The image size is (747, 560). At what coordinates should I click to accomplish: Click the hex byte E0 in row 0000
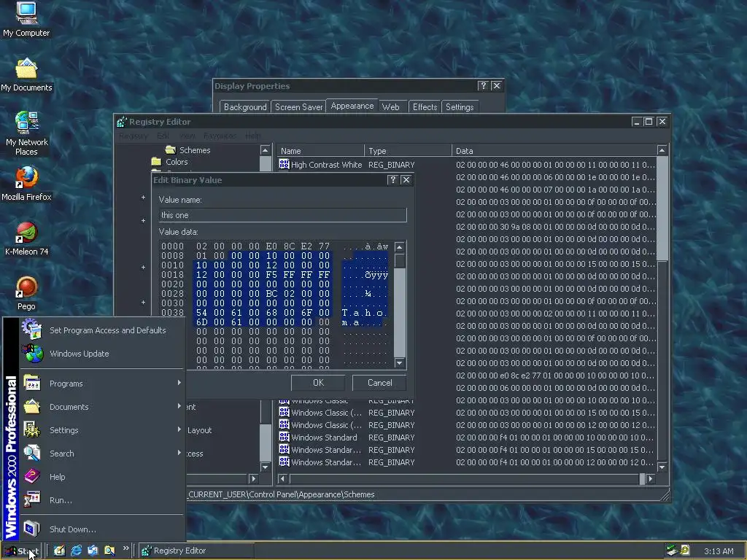pos(271,246)
